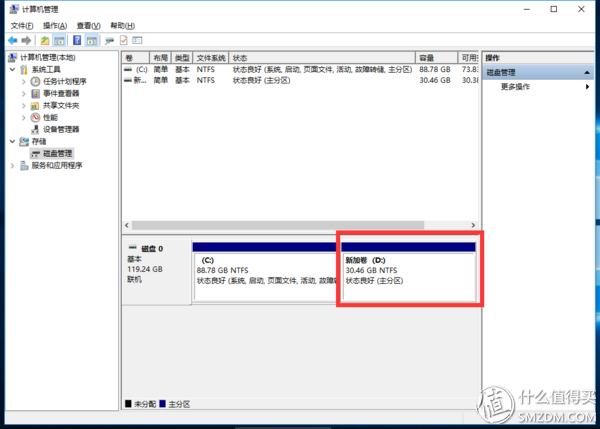Click the blue Back arrow toolbar icon
Screen dimensions: 600x429
point(13,40)
